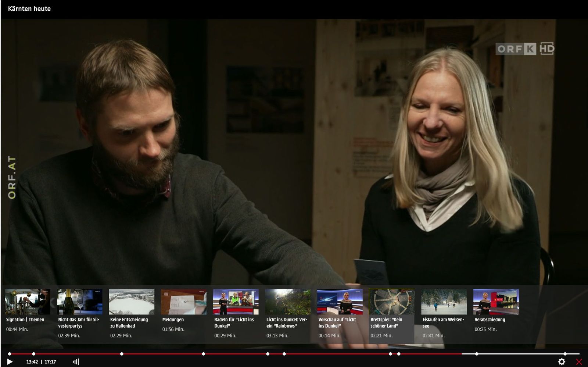Open the volume control bars icon
This screenshot has height=367, width=588.
tap(76, 362)
